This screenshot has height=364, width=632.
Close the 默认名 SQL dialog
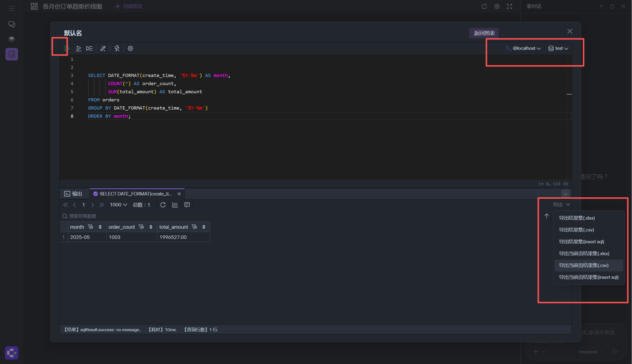coord(570,31)
